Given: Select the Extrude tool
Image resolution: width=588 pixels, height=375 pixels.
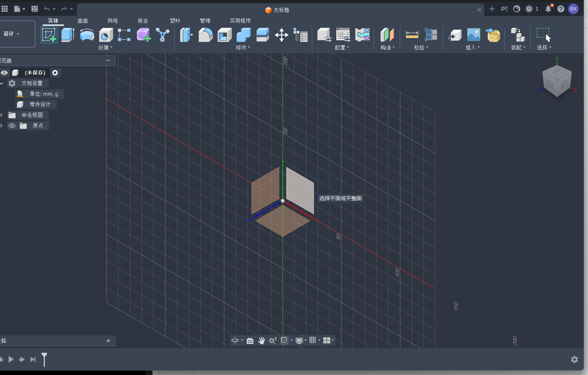Looking at the screenshot, I should 68,35.
